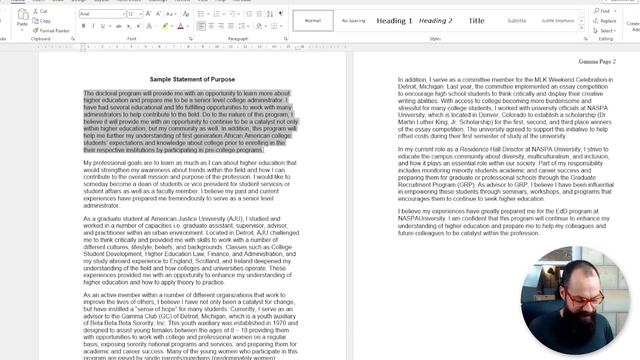Open line spacing dropdown
Image resolution: width=640 pixels, height=360 pixels.
point(244,27)
